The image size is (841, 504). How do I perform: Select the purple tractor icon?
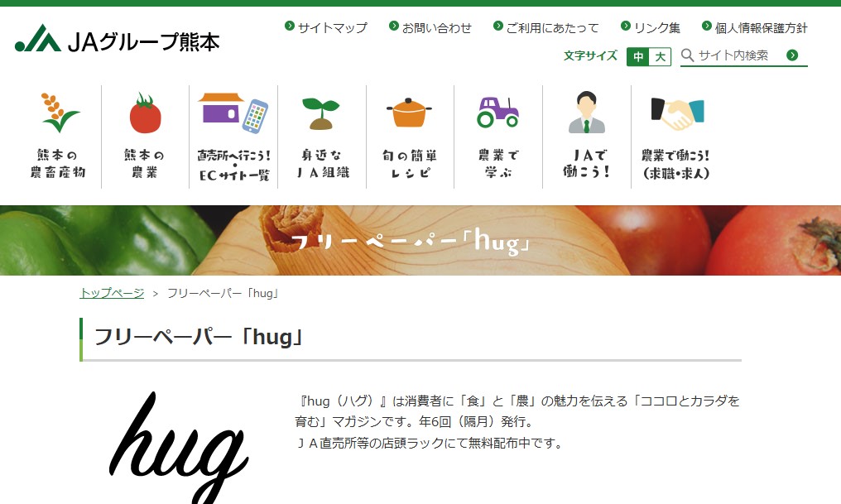tap(497, 112)
